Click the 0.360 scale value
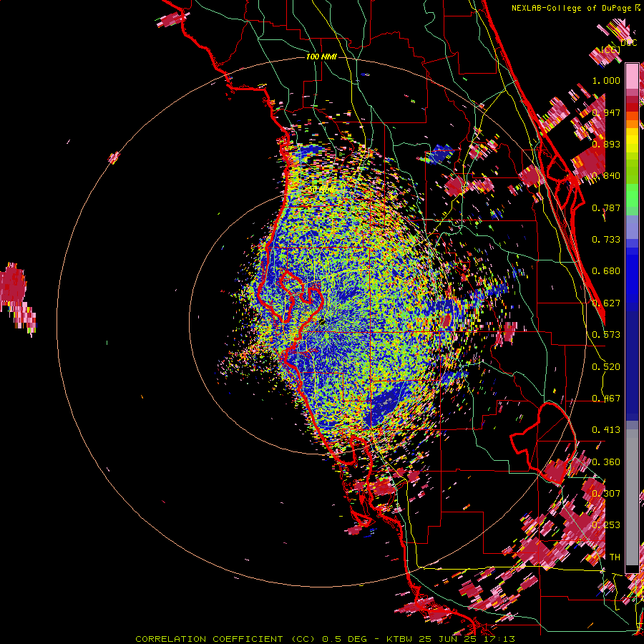Image resolution: width=644 pixels, height=644 pixels. [x=606, y=462]
